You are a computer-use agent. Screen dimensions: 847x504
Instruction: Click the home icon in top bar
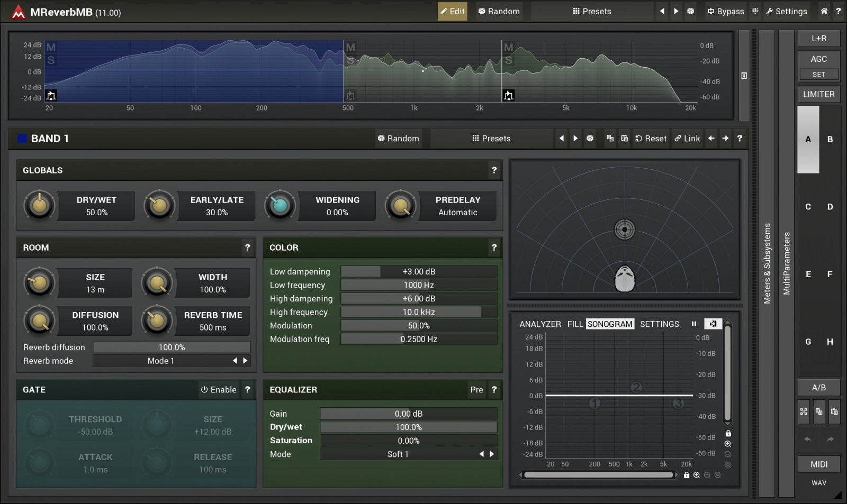[x=824, y=11]
